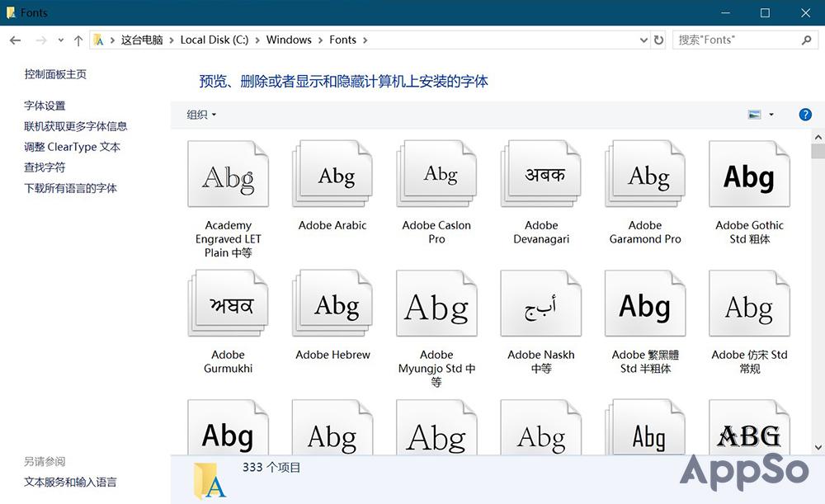Viewport: 825px width, 504px height.
Task: Select the Adobe Naskh font icon
Action: [541, 303]
